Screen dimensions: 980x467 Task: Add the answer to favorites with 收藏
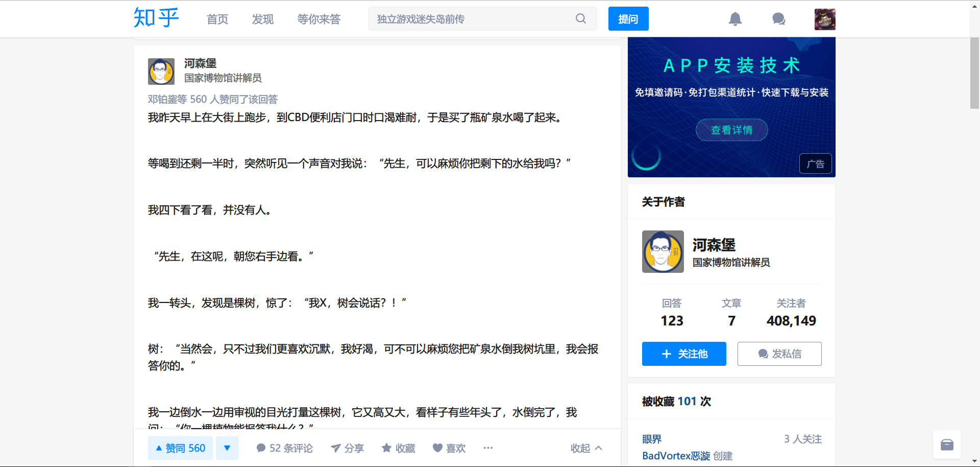pyautogui.click(x=398, y=448)
